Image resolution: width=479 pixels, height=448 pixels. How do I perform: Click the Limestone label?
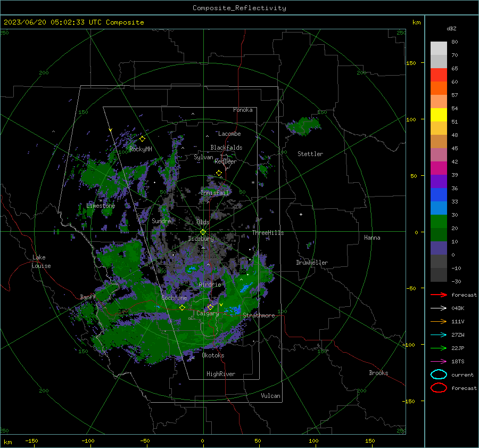[x=101, y=206]
